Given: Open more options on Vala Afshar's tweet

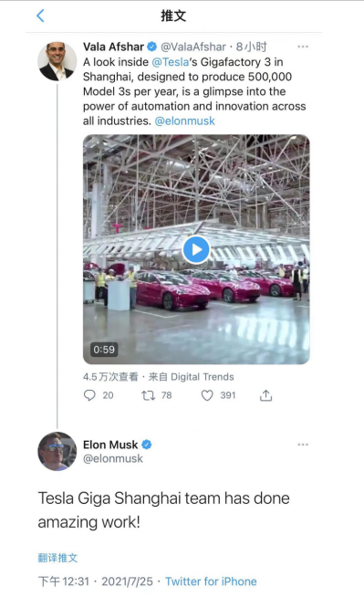Looking at the screenshot, I should (x=303, y=47).
